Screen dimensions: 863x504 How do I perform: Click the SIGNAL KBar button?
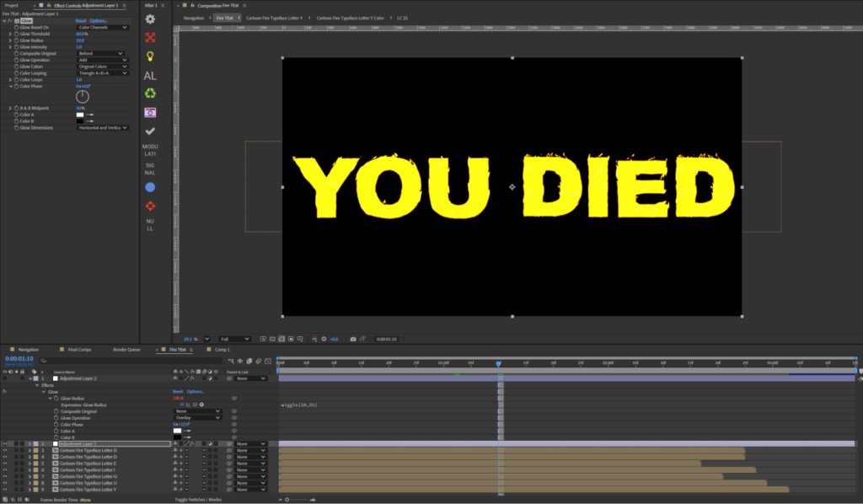click(x=150, y=169)
